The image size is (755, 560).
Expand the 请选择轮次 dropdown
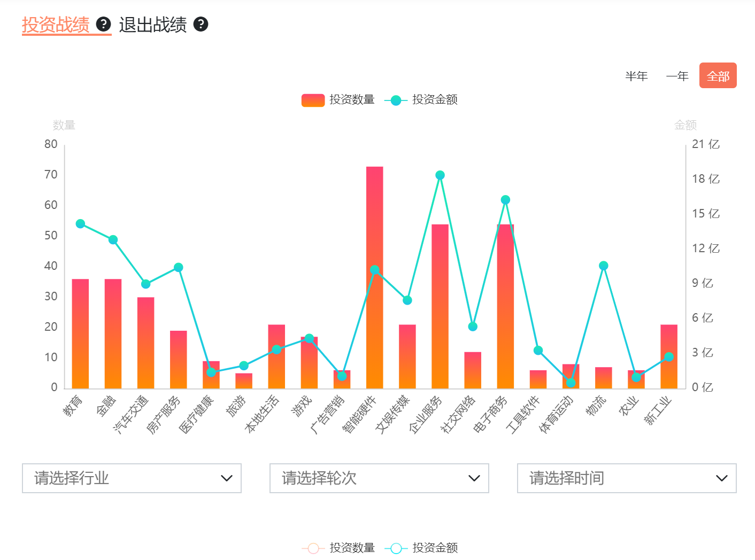(379, 478)
